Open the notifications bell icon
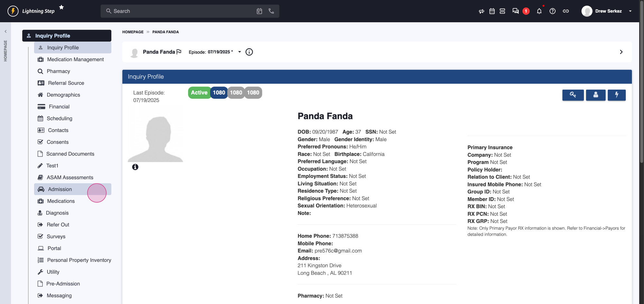The image size is (644, 304). [x=539, y=11]
